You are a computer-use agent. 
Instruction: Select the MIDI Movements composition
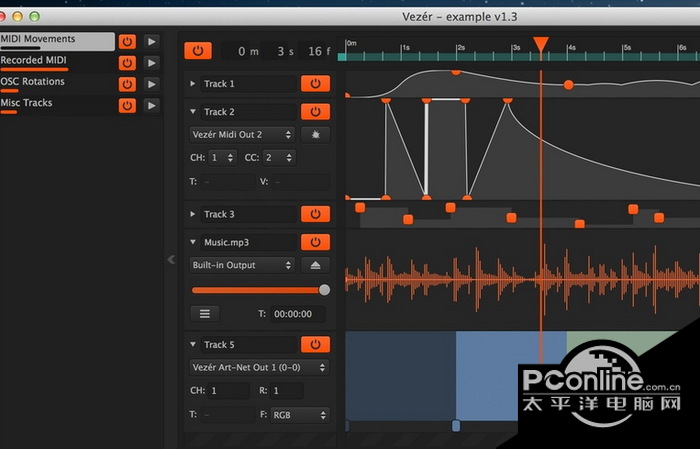[x=57, y=41]
